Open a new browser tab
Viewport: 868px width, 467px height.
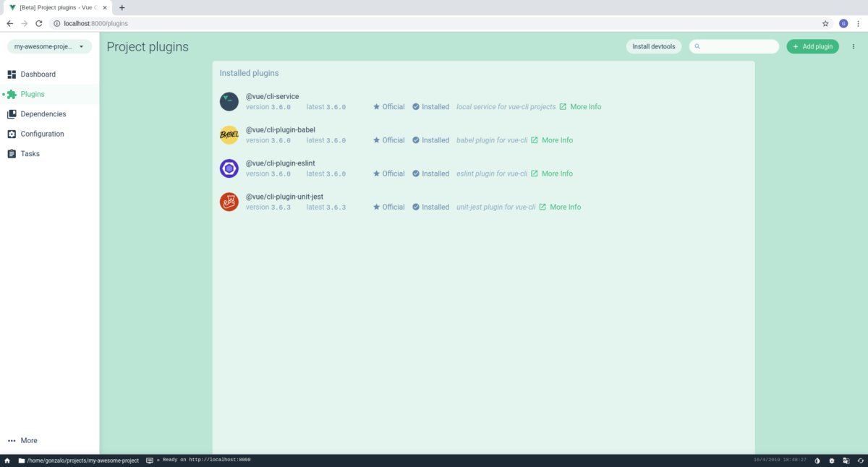[x=122, y=7]
